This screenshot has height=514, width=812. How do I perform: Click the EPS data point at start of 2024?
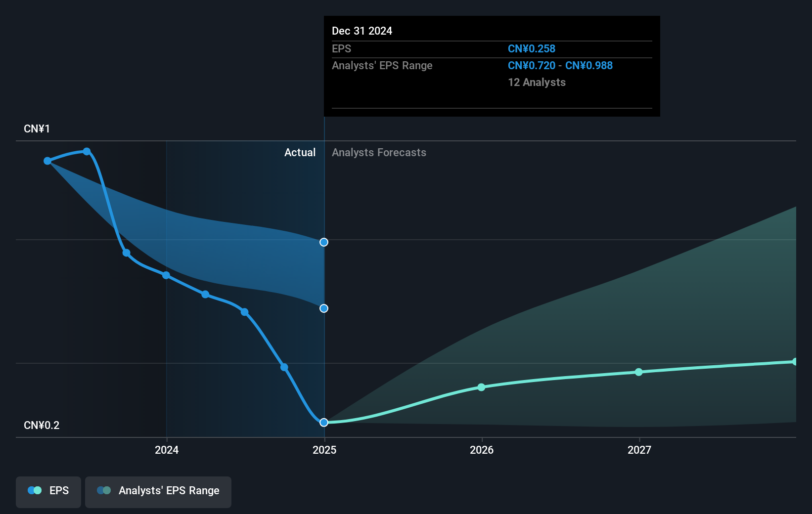(166, 275)
